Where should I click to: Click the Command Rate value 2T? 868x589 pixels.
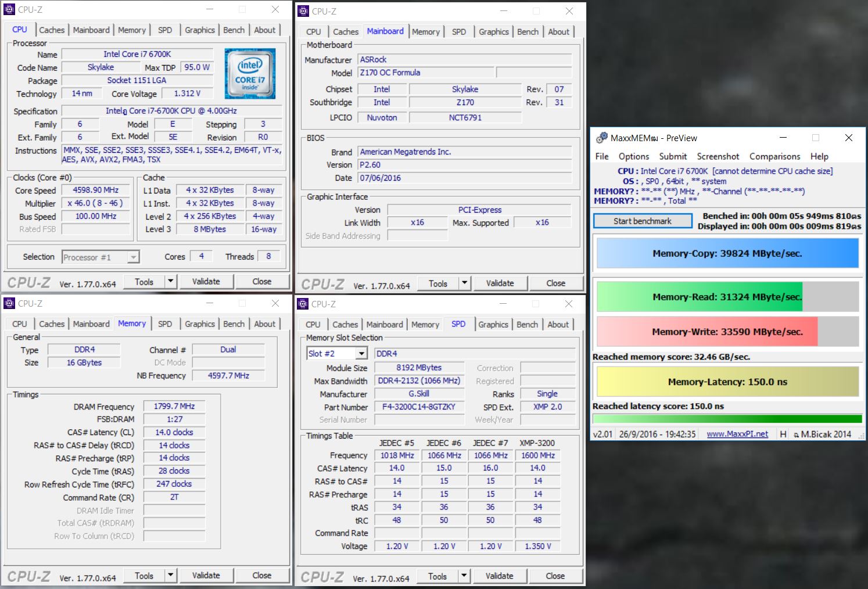pos(174,497)
